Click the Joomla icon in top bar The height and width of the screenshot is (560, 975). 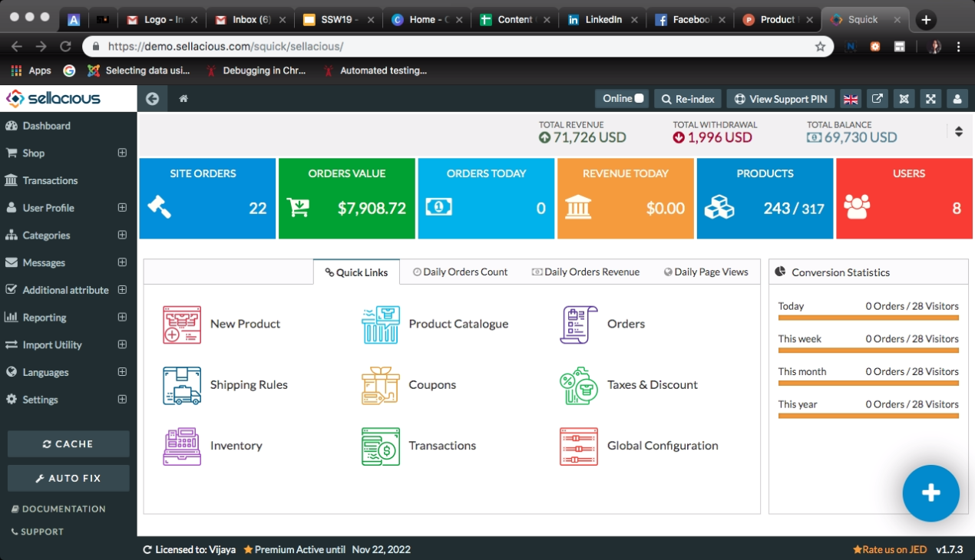tap(904, 98)
